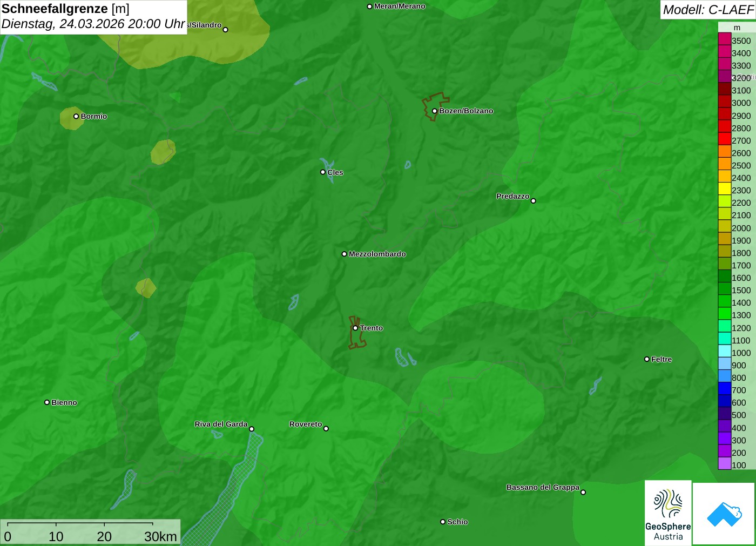Click the Rovereto marker dot
This screenshot has width=756, height=546.
(x=326, y=429)
